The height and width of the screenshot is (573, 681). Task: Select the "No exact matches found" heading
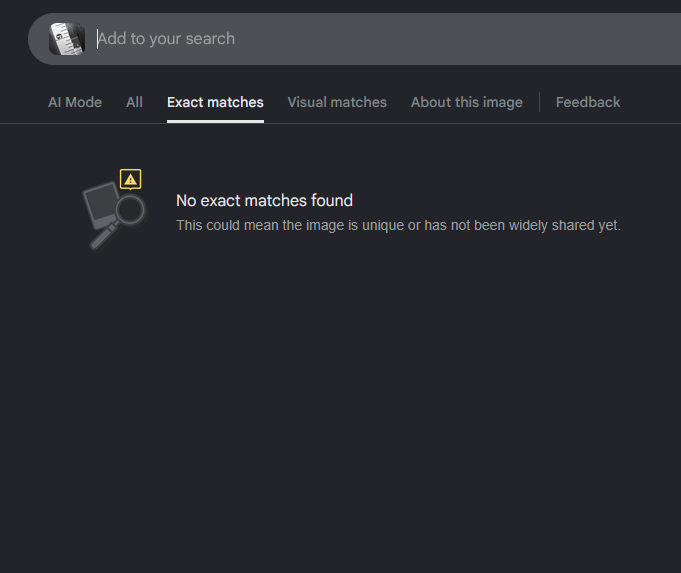264,201
